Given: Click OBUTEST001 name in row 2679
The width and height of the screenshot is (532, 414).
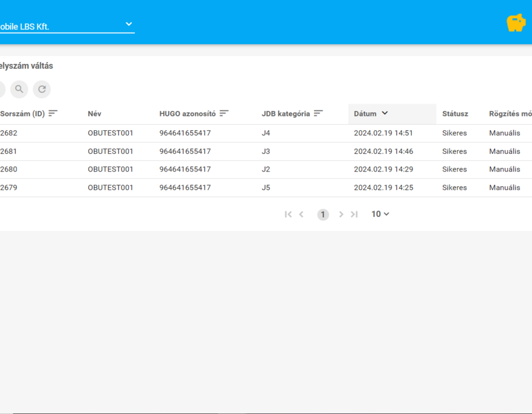Looking at the screenshot, I should coord(111,187).
